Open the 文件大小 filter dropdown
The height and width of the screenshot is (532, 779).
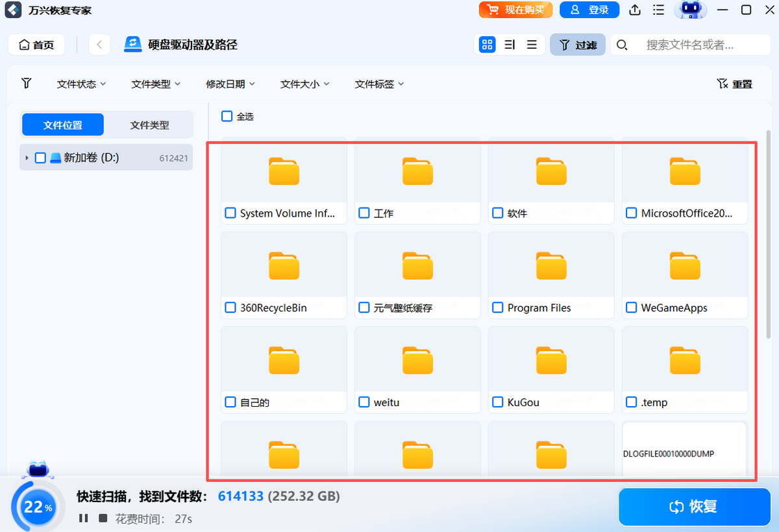(x=305, y=84)
